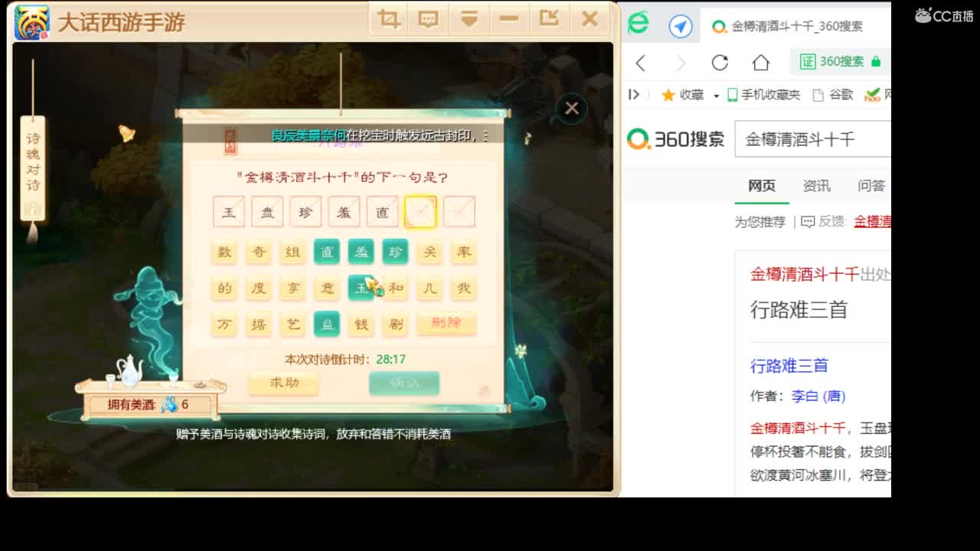Select the 网页 search tab
Screen dimensions: 980x551
coord(762,186)
